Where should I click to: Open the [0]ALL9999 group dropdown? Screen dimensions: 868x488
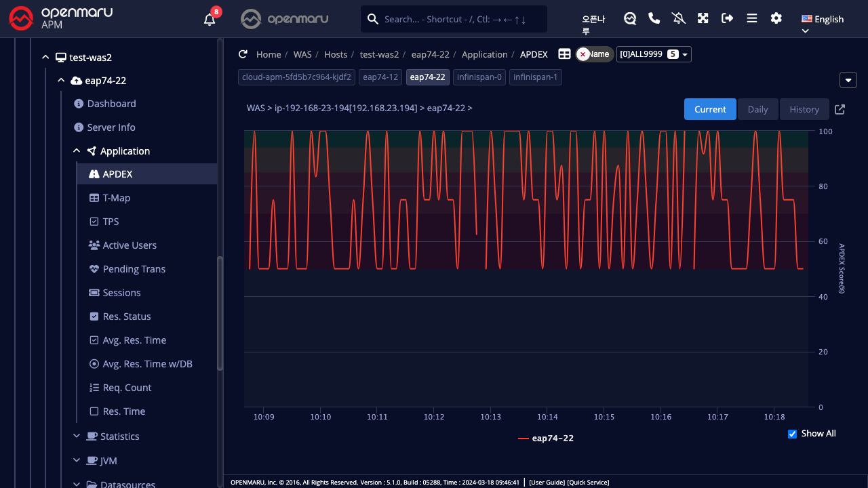(x=654, y=54)
